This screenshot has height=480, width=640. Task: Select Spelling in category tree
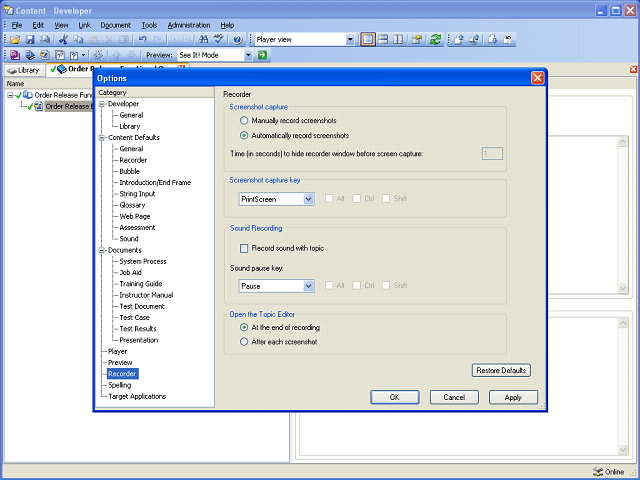click(x=120, y=385)
